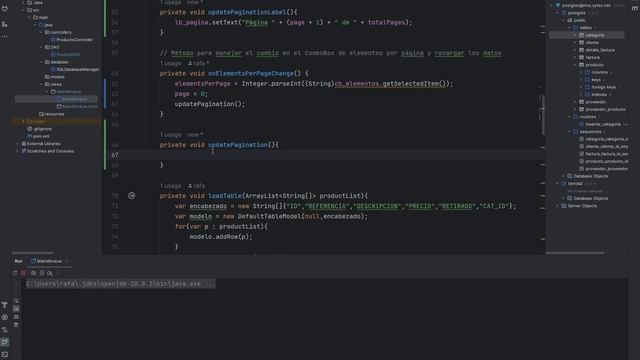Screen dimensions: 640x360
Task: Open the Structure tool window icon
Action: [x=4, y=24]
